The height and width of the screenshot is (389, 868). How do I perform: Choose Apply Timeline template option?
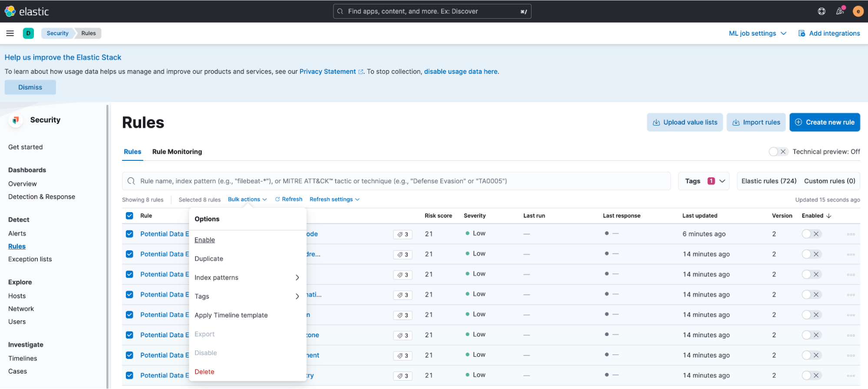[x=231, y=315]
